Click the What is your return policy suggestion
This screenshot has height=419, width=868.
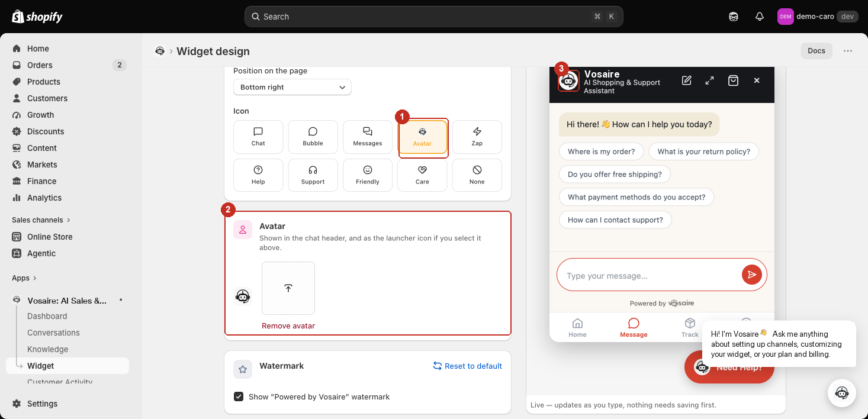click(703, 152)
